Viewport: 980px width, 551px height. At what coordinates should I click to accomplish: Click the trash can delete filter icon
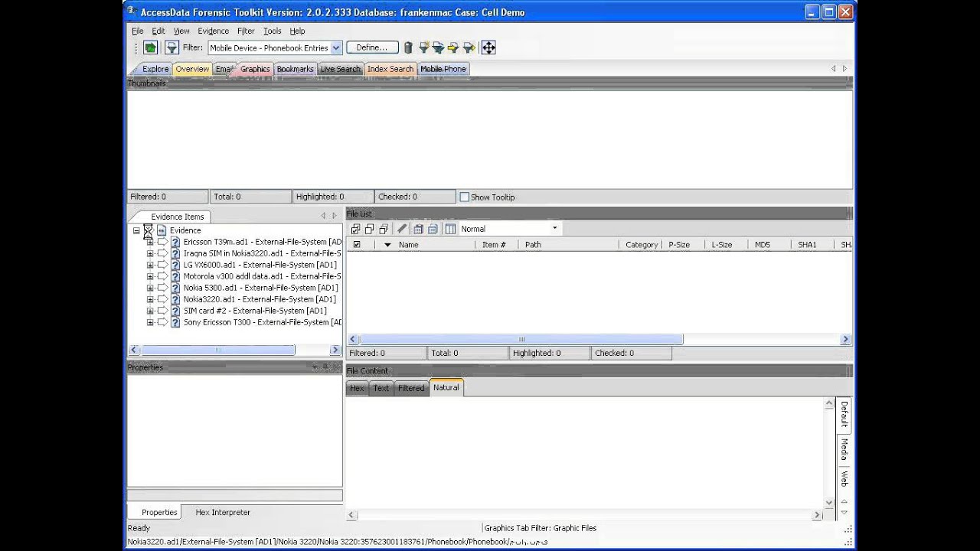[x=408, y=47]
